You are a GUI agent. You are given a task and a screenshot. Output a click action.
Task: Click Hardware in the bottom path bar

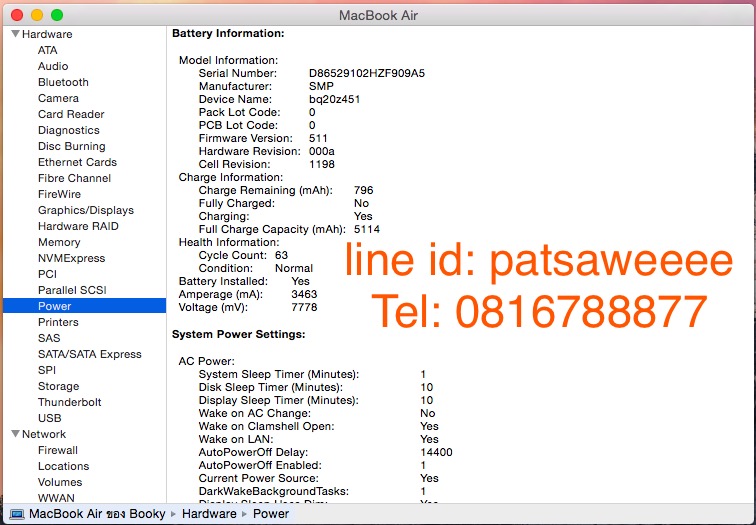click(209, 514)
